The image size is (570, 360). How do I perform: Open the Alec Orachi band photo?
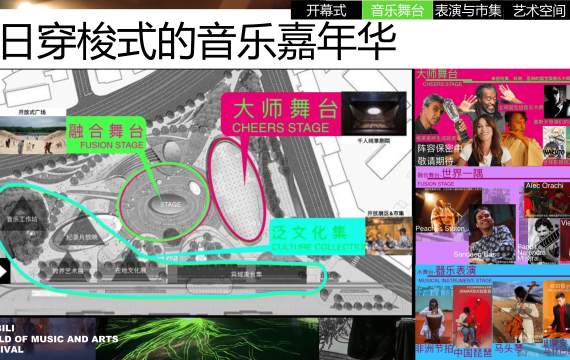(547, 199)
